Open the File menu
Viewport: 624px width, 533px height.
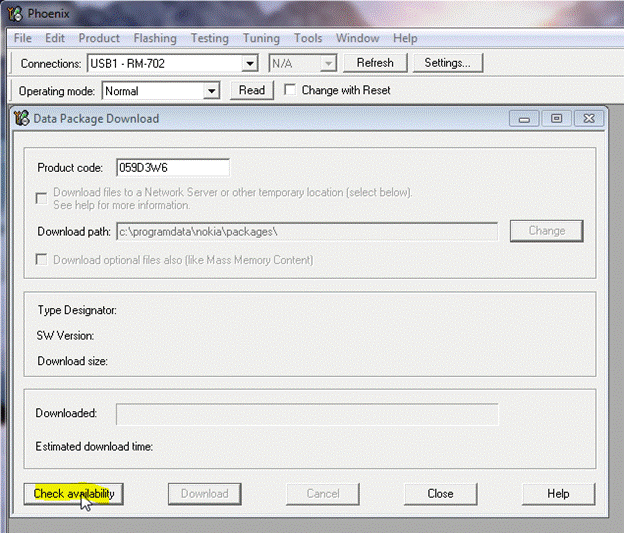tap(23, 38)
